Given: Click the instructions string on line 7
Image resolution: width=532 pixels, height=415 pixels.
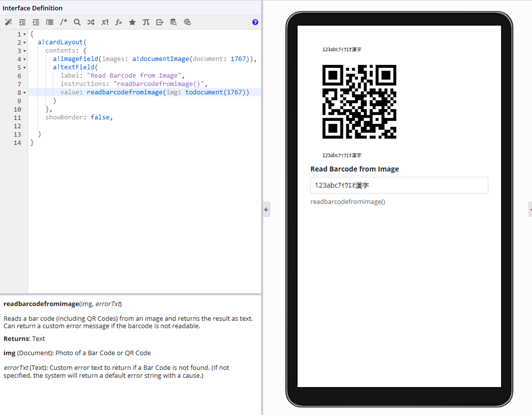Looking at the screenshot, I should point(159,84).
